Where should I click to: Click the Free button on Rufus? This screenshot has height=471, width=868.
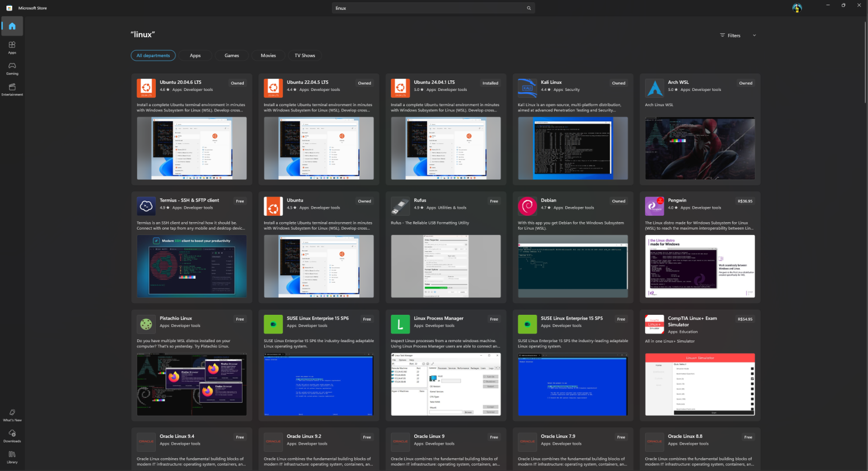pyautogui.click(x=494, y=201)
